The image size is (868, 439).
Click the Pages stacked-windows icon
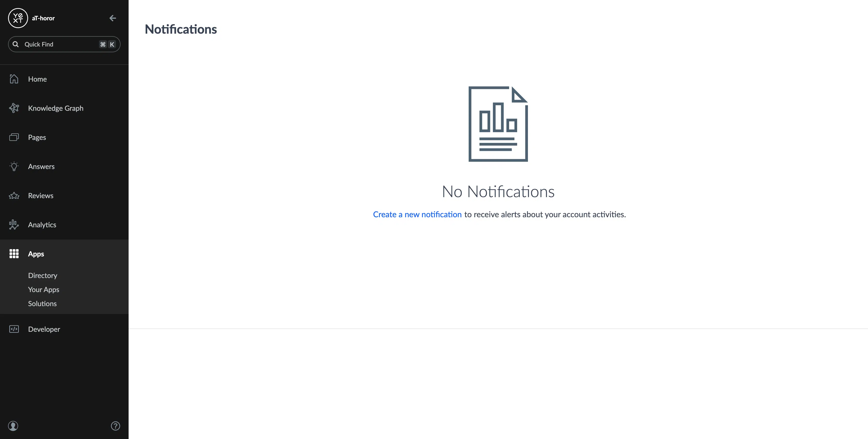[x=14, y=137]
